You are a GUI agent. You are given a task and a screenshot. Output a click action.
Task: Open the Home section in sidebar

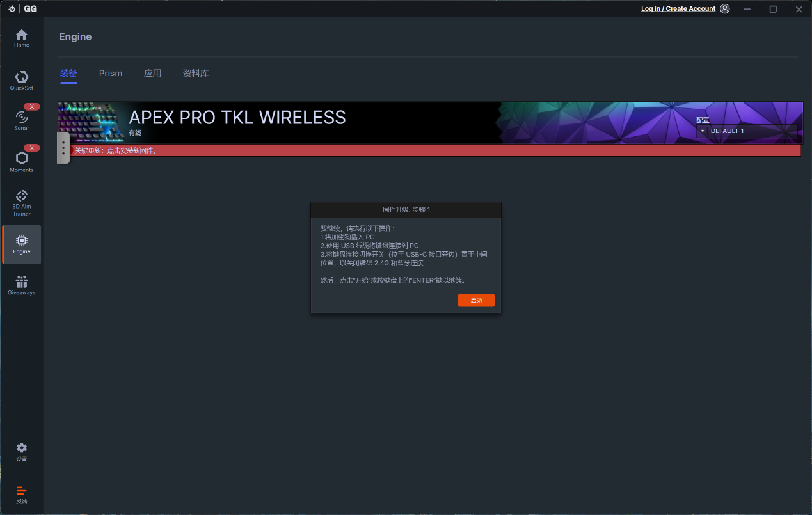[x=22, y=38]
